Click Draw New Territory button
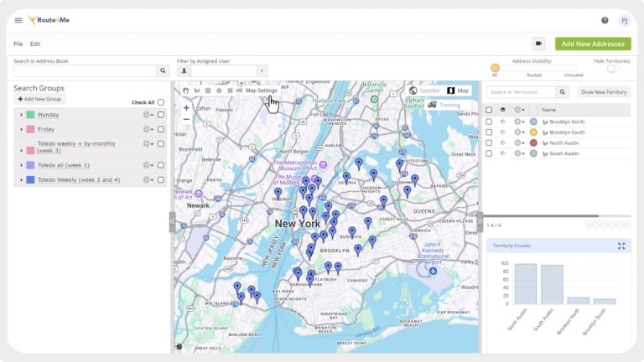644x362 pixels. pyautogui.click(x=604, y=92)
